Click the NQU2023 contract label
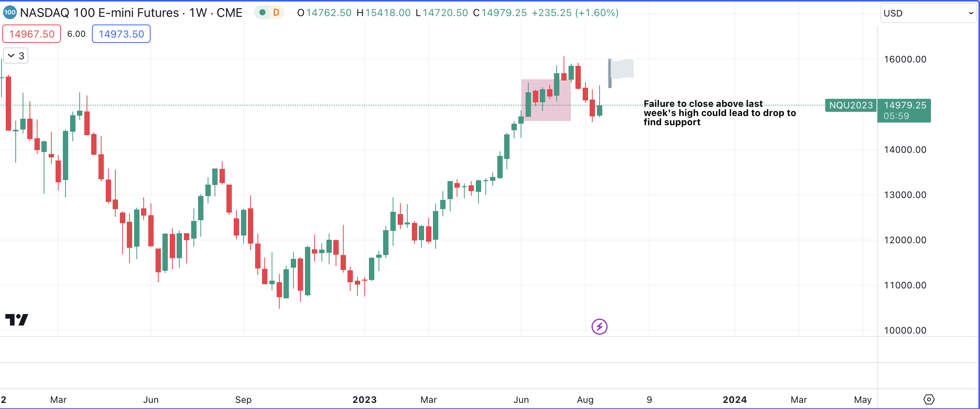This screenshot has width=980, height=409. (851, 105)
